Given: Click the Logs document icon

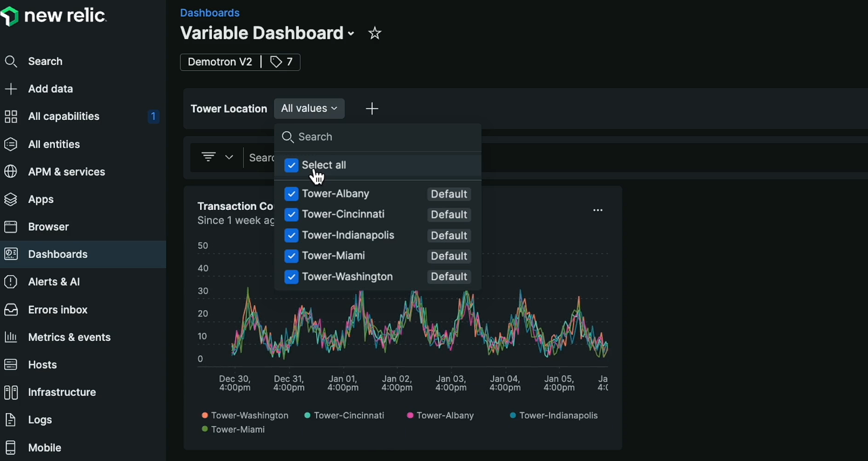Looking at the screenshot, I should coord(11,420).
